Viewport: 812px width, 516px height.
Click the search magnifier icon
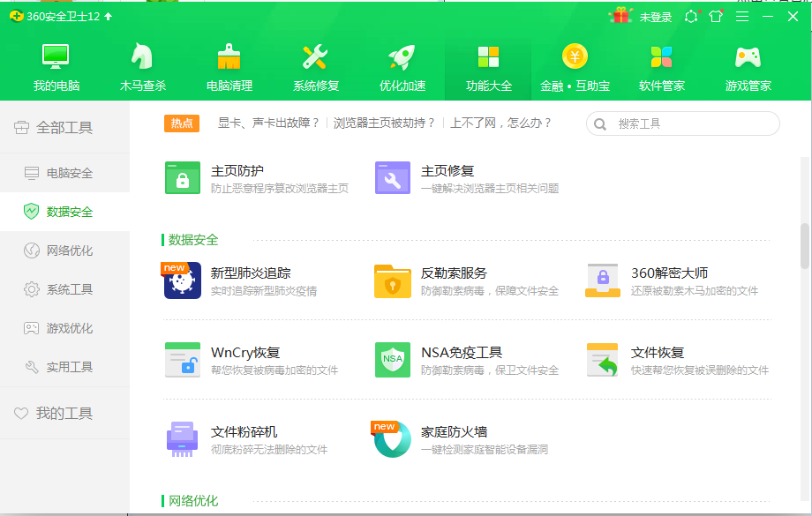[x=599, y=124]
